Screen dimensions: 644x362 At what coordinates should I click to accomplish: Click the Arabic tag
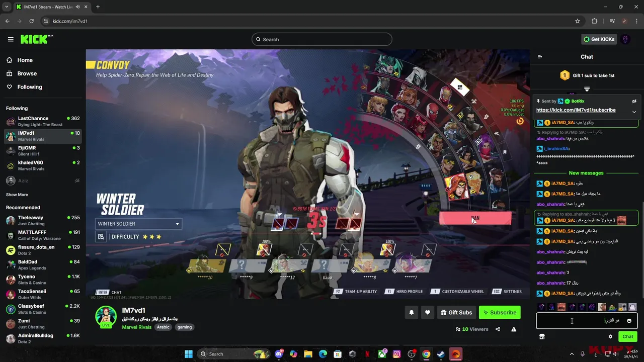[163, 327]
